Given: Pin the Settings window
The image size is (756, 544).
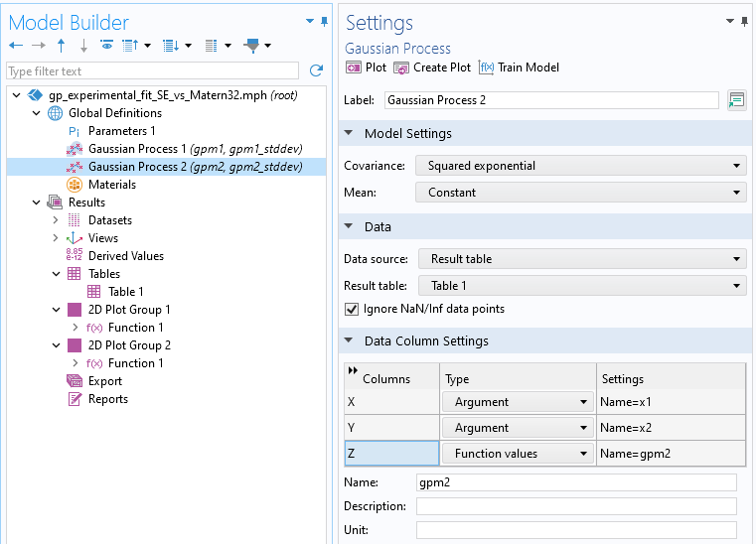Looking at the screenshot, I should pos(745,21).
